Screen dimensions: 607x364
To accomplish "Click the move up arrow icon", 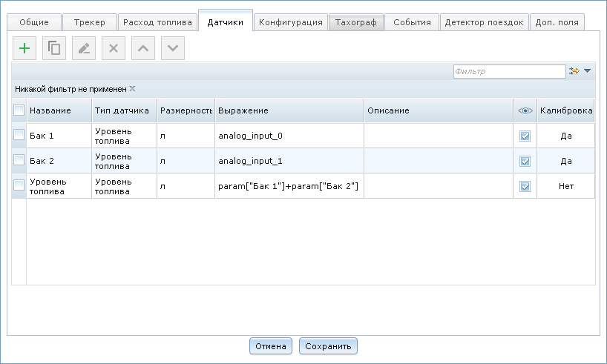I will click(x=143, y=48).
